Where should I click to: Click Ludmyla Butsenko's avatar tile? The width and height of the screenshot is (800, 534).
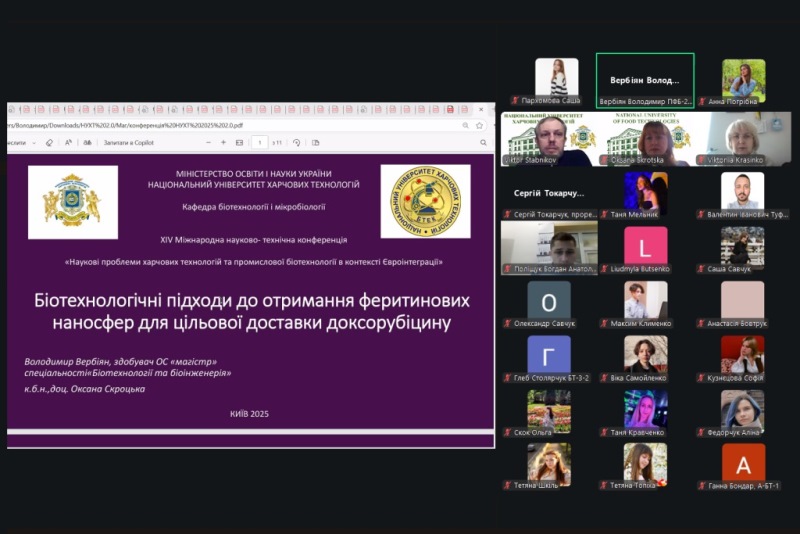[x=645, y=246]
